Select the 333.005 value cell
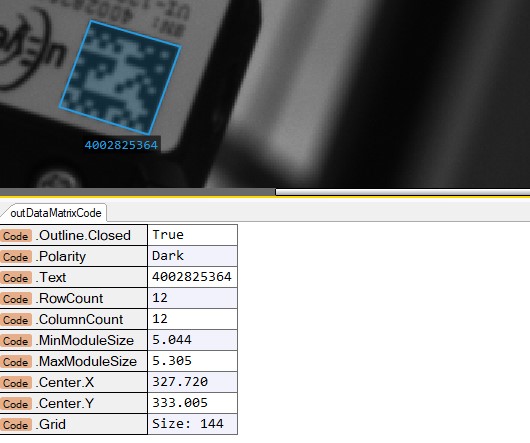 193,402
